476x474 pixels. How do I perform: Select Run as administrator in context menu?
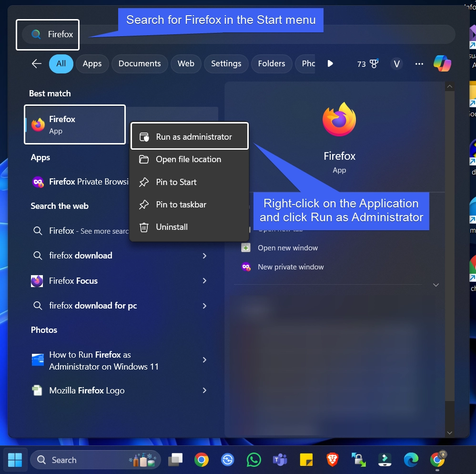click(x=190, y=137)
